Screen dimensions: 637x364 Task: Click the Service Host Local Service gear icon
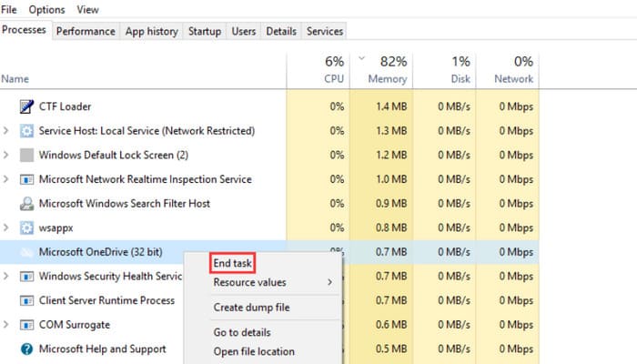pyautogui.click(x=26, y=131)
